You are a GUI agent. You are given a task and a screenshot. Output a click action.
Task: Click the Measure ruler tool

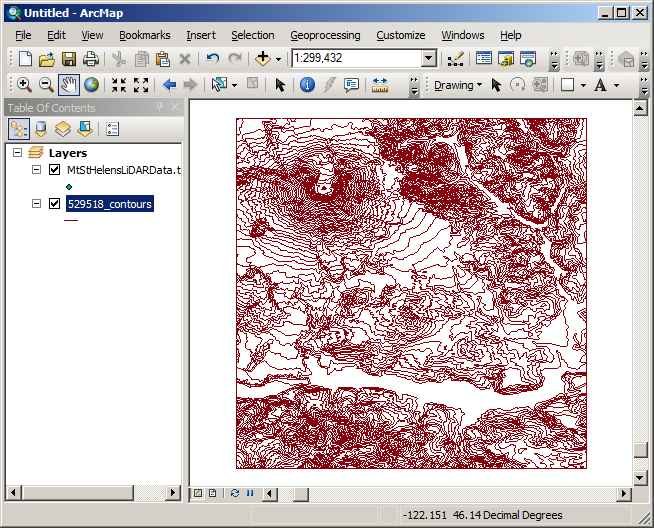click(x=380, y=85)
